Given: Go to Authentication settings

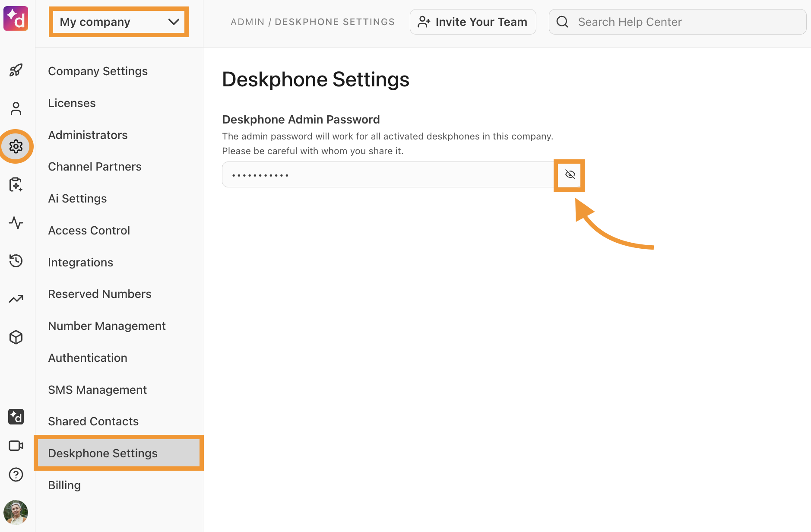Looking at the screenshot, I should (88, 358).
